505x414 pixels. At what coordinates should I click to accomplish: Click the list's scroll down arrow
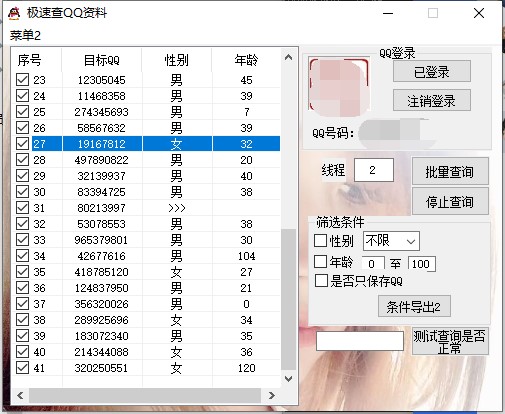(289, 379)
